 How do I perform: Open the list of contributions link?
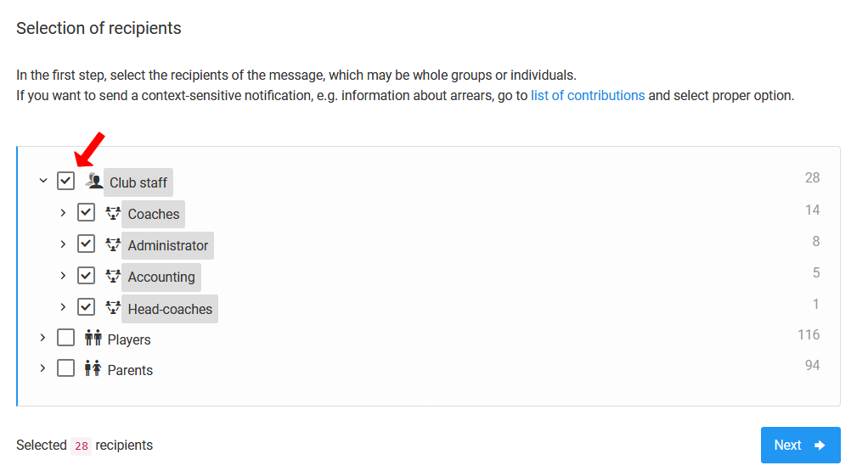point(588,95)
